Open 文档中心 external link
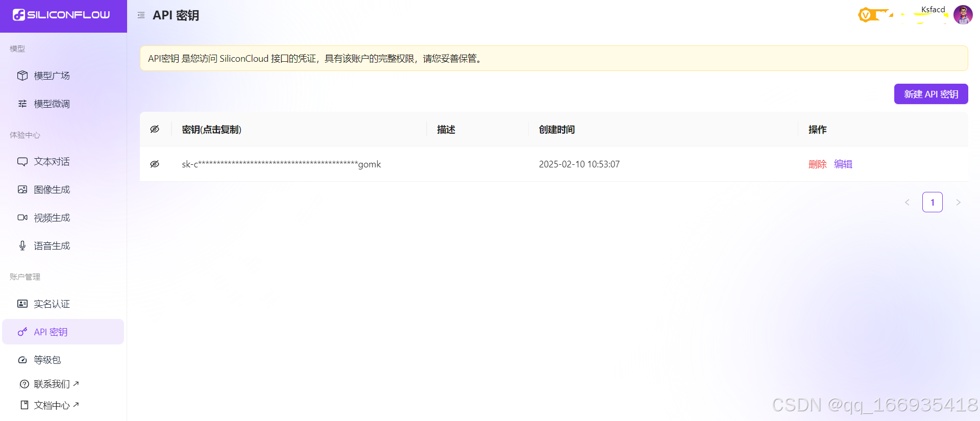980x421 pixels. point(56,405)
